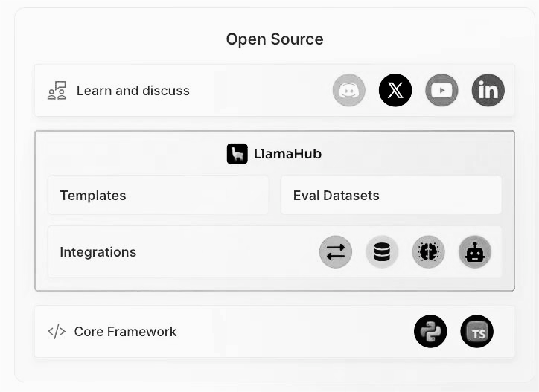
Task: Click the code brackets icon
Action: coord(57,332)
